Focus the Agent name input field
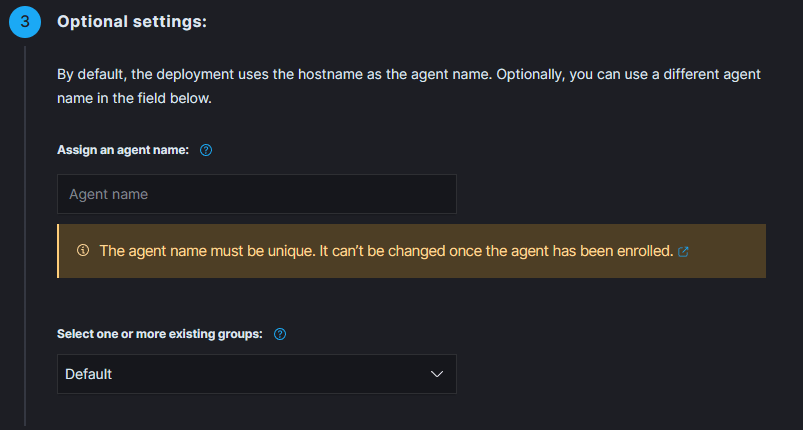Image resolution: width=803 pixels, height=430 pixels. [256, 194]
